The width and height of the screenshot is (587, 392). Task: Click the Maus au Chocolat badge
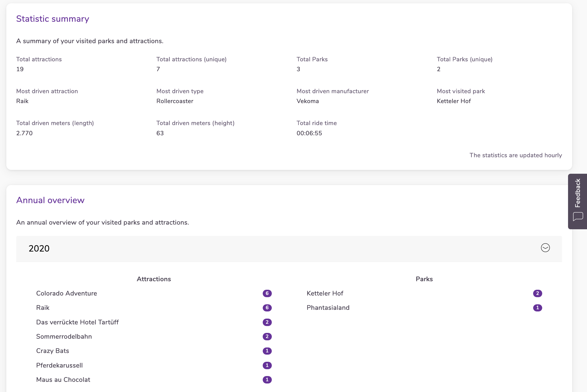[267, 380]
